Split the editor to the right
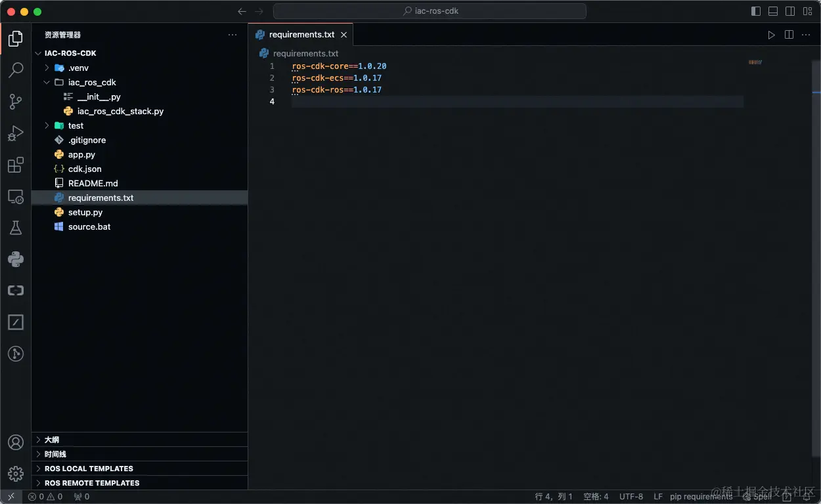This screenshot has width=821, height=504. tap(789, 35)
